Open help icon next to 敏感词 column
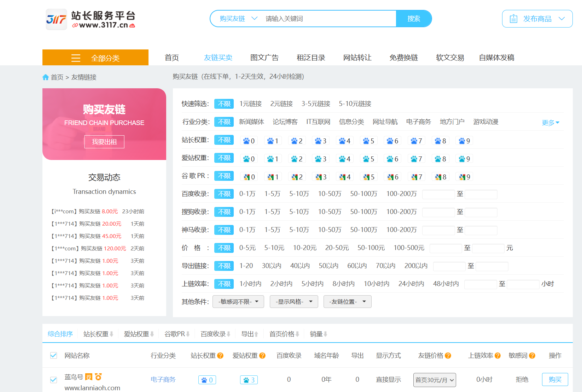582x392 pixels. click(x=532, y=356)
